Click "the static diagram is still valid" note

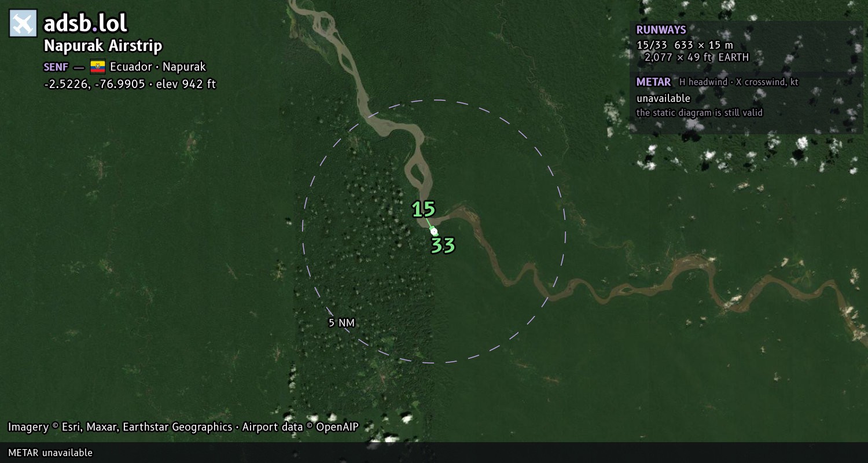pyautogui.click(x=700, y=113)
